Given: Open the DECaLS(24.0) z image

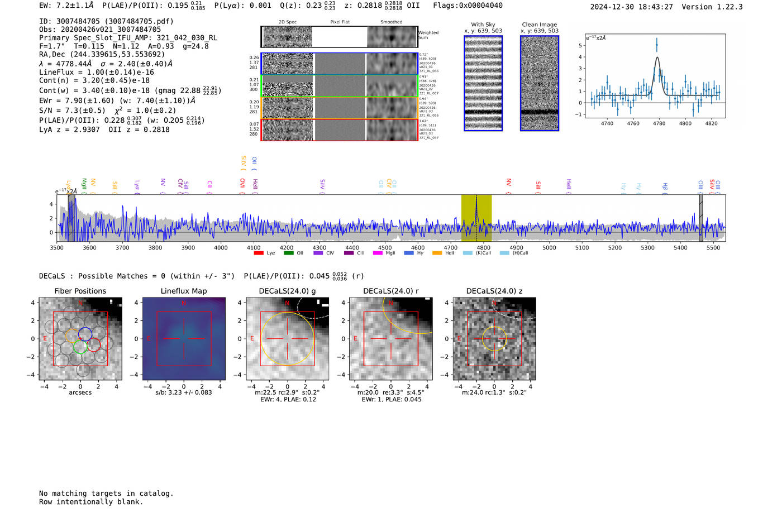Looking at the screenshot, I should point(494,339).
